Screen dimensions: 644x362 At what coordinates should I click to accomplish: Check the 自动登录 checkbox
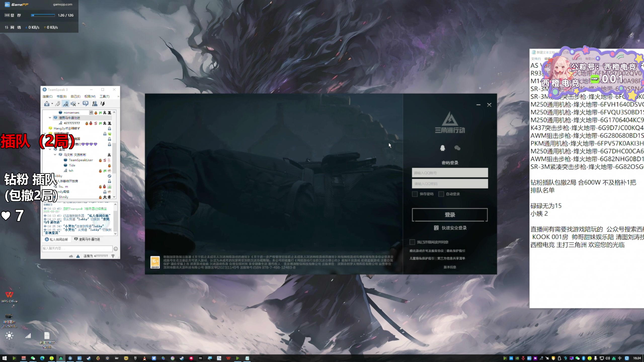(441, 194)
